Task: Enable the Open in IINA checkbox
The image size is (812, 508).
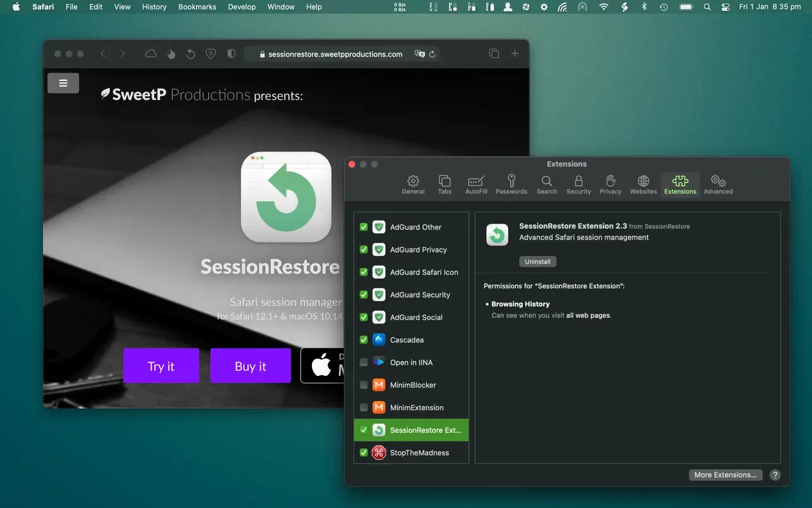Action: click(x=364, y=363)
